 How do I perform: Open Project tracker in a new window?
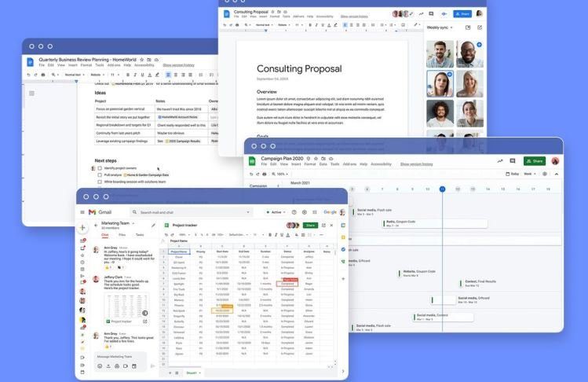point(330,225)
